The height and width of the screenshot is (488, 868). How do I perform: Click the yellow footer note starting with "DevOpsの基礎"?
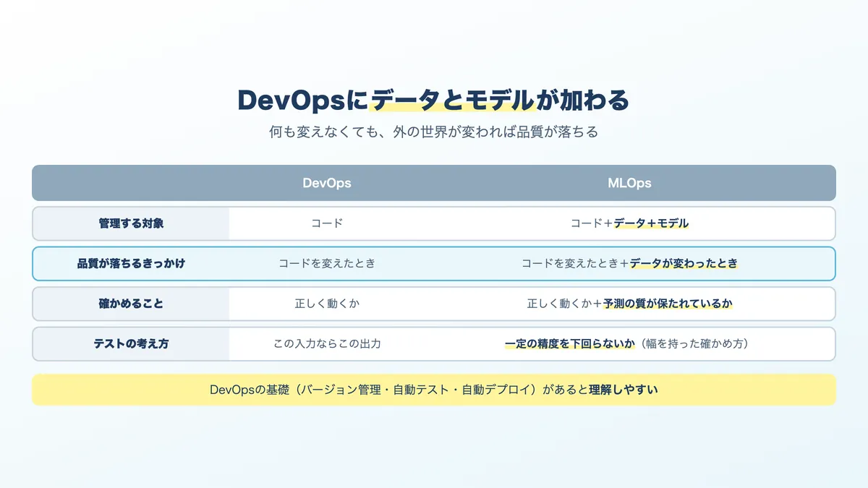pyautogui.click(x=434, y=390)
